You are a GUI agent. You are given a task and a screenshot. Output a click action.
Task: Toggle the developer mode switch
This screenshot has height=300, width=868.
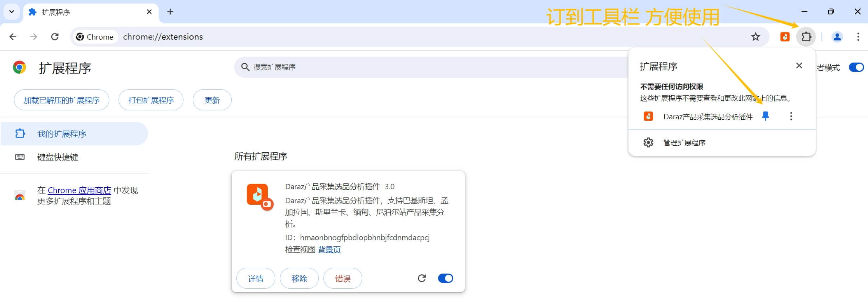(x=856, y=67)
